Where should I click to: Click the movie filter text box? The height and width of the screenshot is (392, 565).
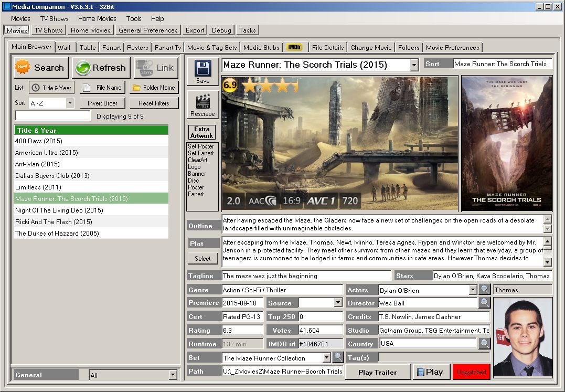(52, 115)
